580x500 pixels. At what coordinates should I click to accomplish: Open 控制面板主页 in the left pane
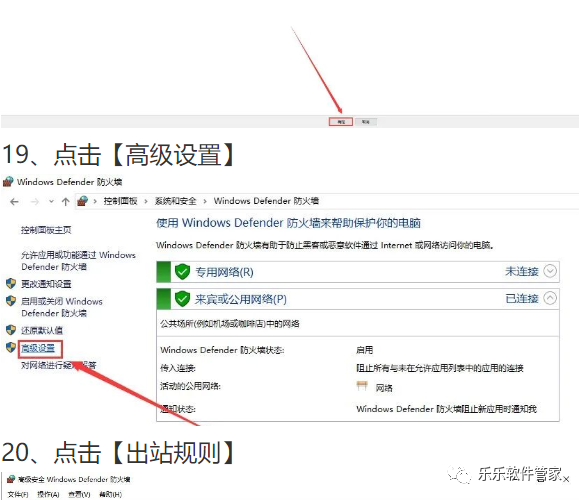click(46, 230)
